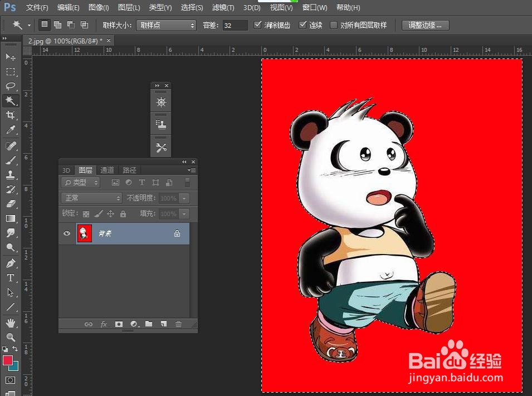This screenshot has height=396, width=532.
Task: Toggle 消除锯齿 anti-alias checkbox
Action: [x=257, y=25]
